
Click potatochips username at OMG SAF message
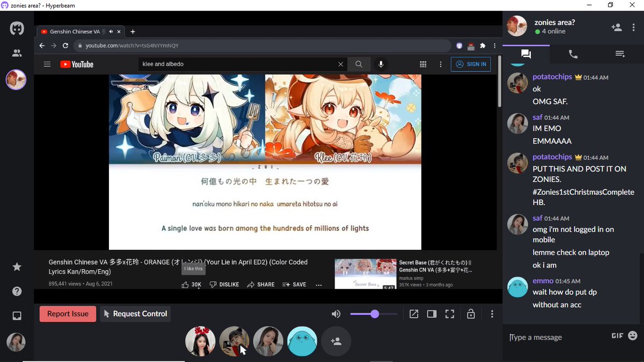(x=552, y=77)
